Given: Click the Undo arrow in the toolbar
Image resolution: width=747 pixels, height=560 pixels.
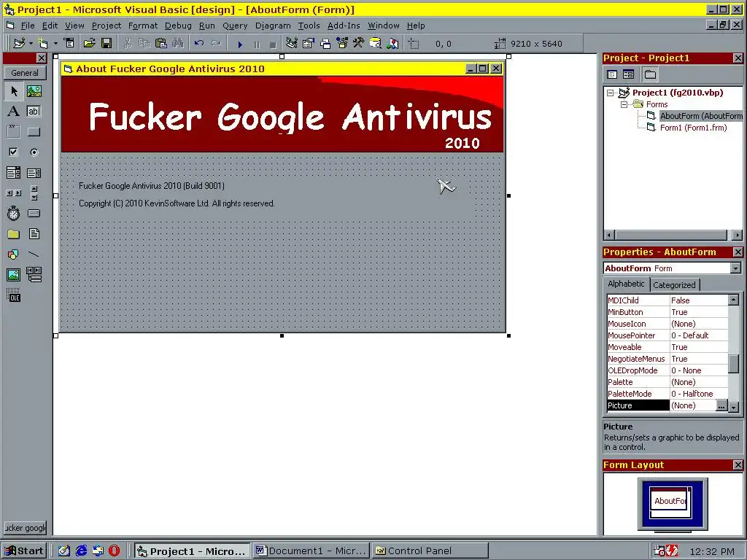Looking at the screenshot, I should click(199, 43).
